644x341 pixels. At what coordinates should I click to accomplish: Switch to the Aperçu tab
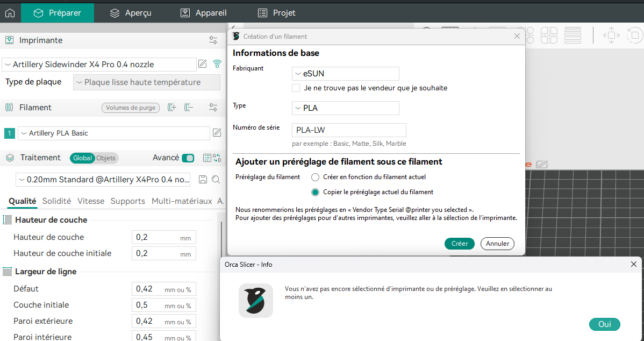pos(131,13)
